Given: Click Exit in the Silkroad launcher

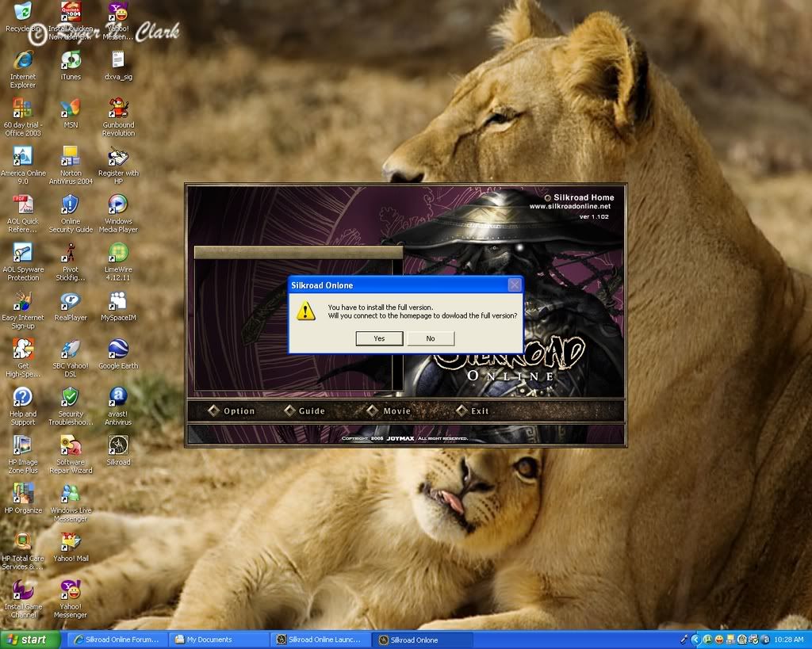Looking at the screenshot, I should (x=473, y=410).
